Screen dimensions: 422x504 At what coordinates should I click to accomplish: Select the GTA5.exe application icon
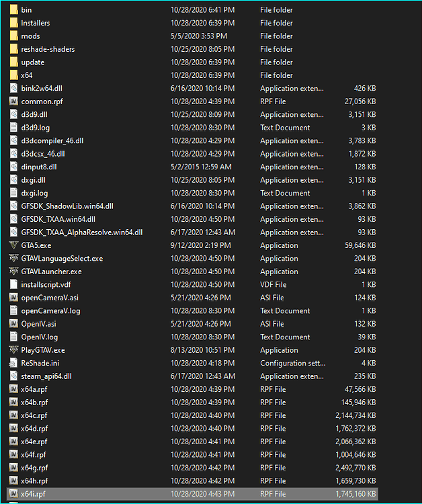pyautogui.click(x=13, y=245)
